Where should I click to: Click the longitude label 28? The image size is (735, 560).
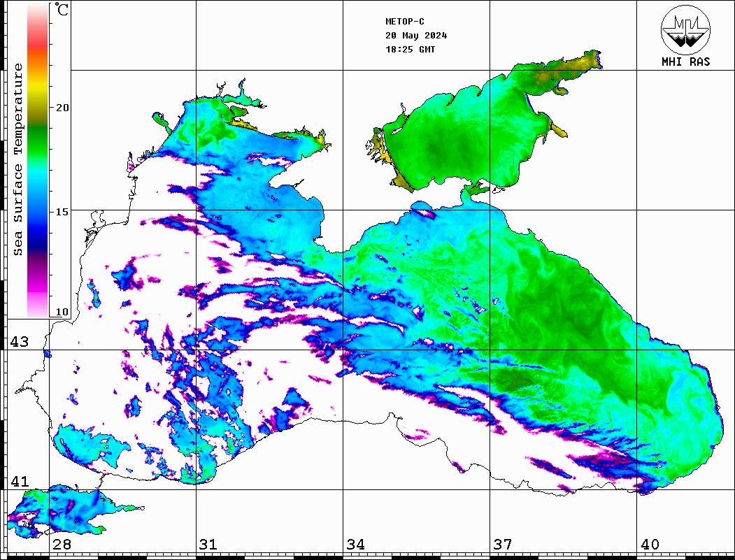[62, 545]
